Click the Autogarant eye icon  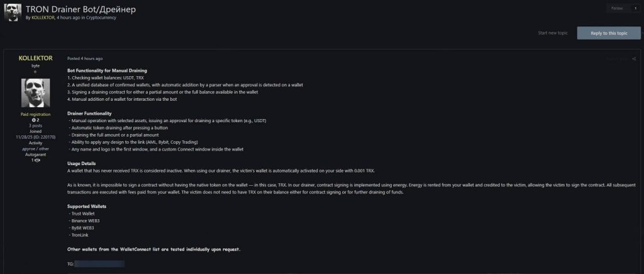point(37,161)
